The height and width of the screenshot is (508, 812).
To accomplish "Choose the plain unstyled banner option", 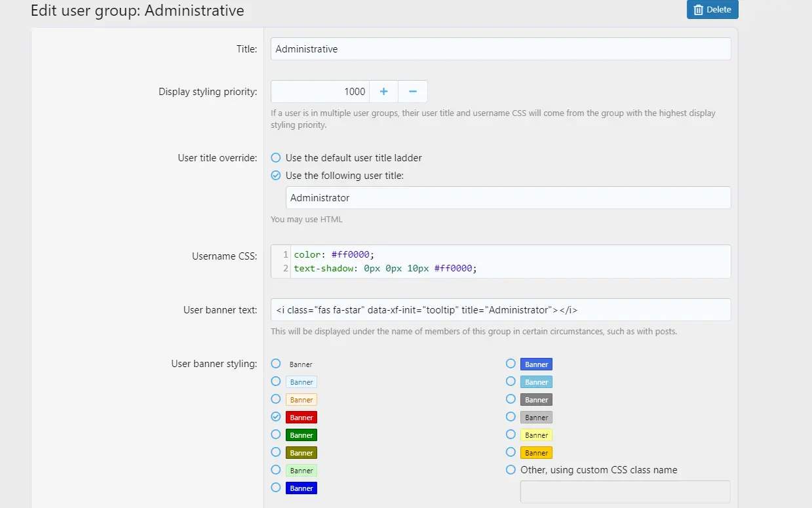I will (x=276, y=364).
